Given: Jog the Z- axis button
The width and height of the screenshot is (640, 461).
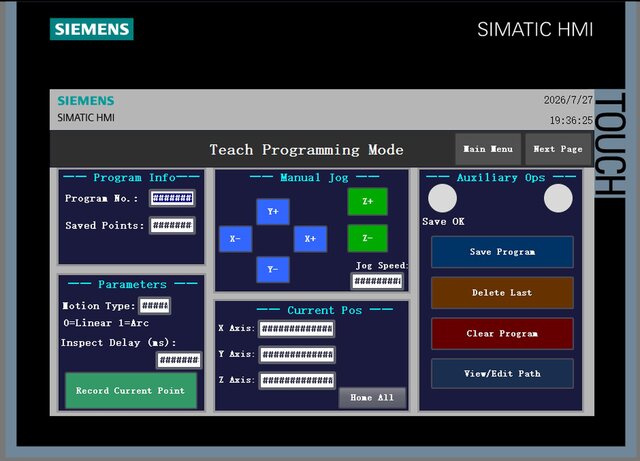Looking at the screenshot, I should pyautogui.click(x=367, y=238).
